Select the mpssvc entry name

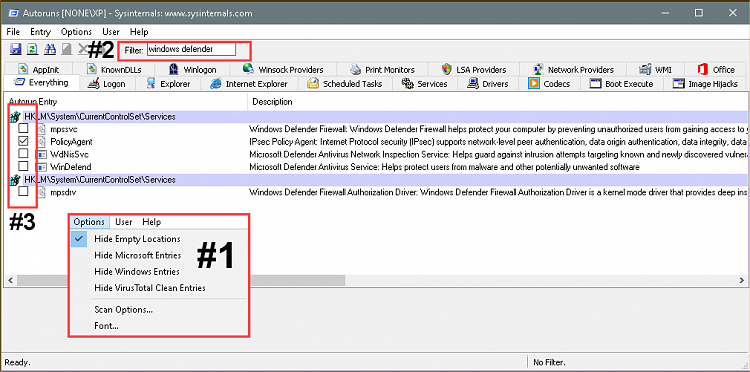coord(64,129)
